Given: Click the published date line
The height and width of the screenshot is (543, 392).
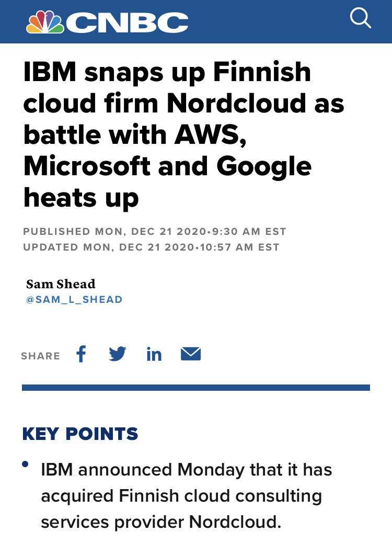Looking at the screenshot, I should point(155,231).
